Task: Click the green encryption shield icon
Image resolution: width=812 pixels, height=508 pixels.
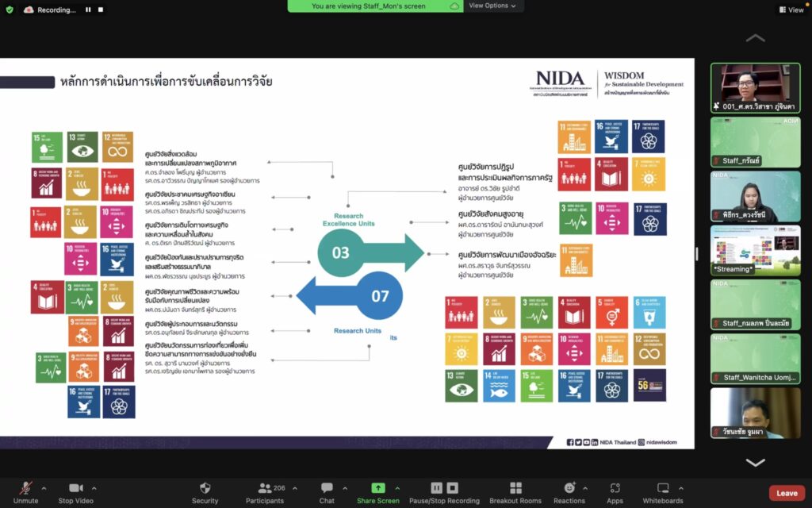Action: coord(10,10)
